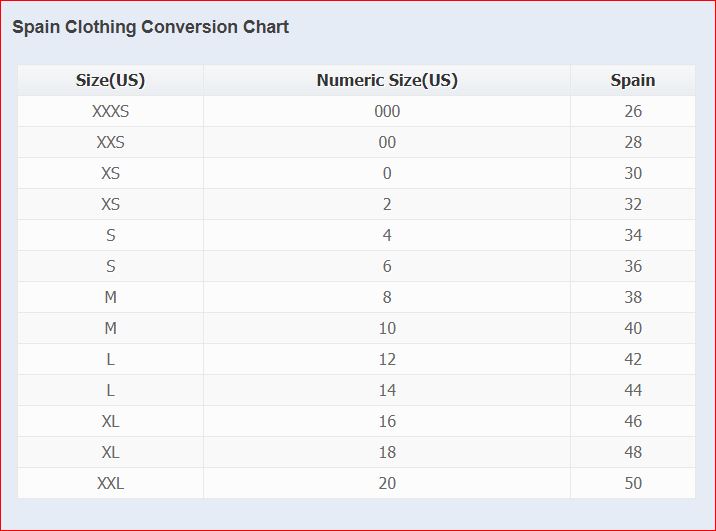
Task: Select numeric size 8 cell
Action: [x=387, y=297]
